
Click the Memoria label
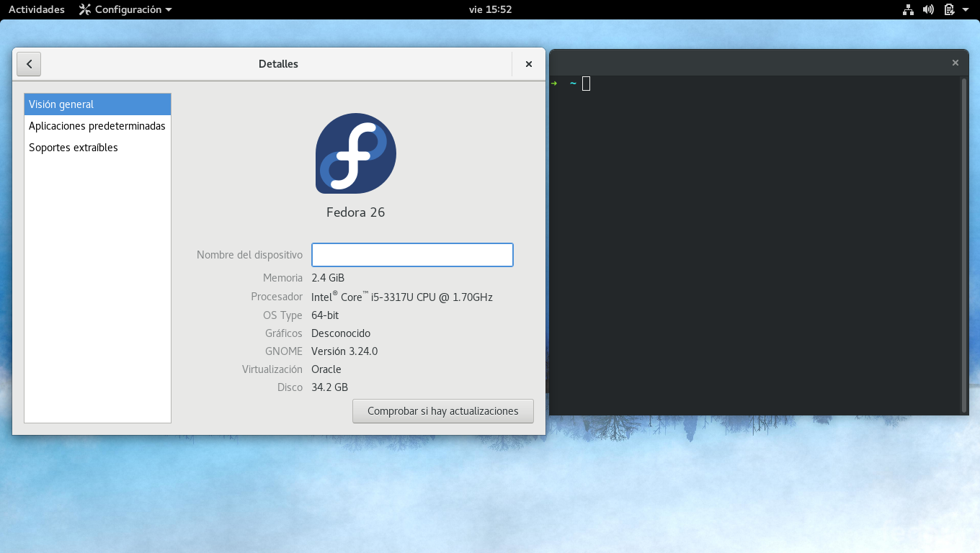point(282,278)
